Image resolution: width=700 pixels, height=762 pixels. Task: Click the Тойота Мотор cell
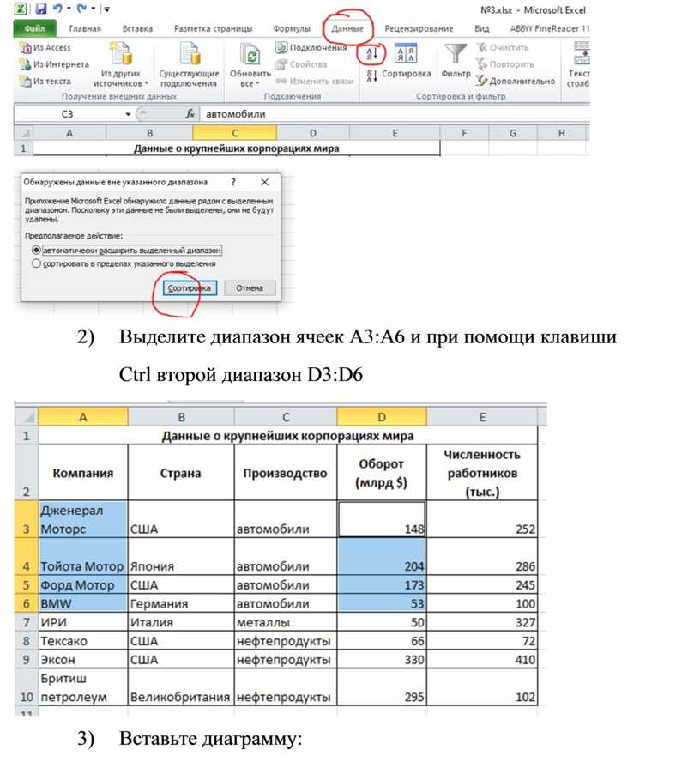(83, 556)
